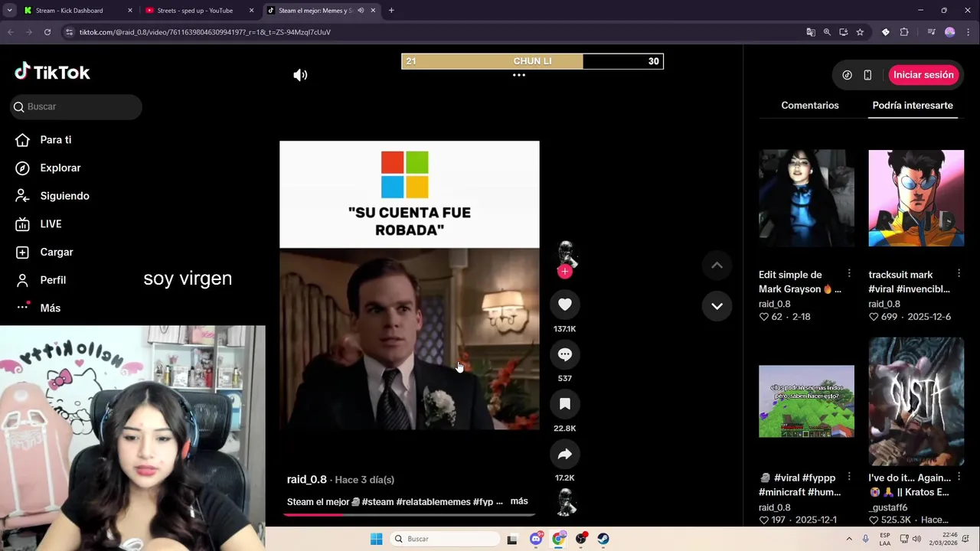Open the browser zoom icon
This screenshot has width=980, height=551.
click(x=827, y=32)
